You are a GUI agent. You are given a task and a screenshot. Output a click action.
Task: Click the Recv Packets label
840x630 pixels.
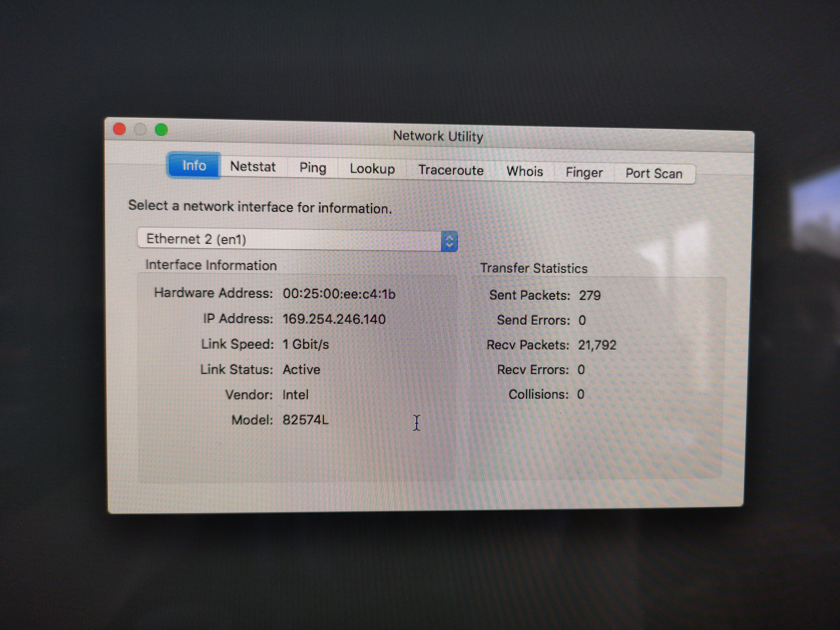tap(528, 345)
